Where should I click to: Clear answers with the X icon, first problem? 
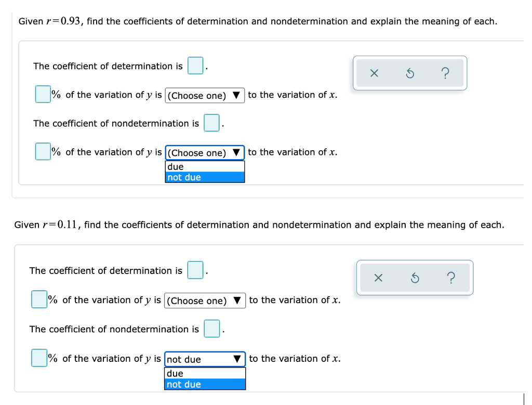click(373, 73)
